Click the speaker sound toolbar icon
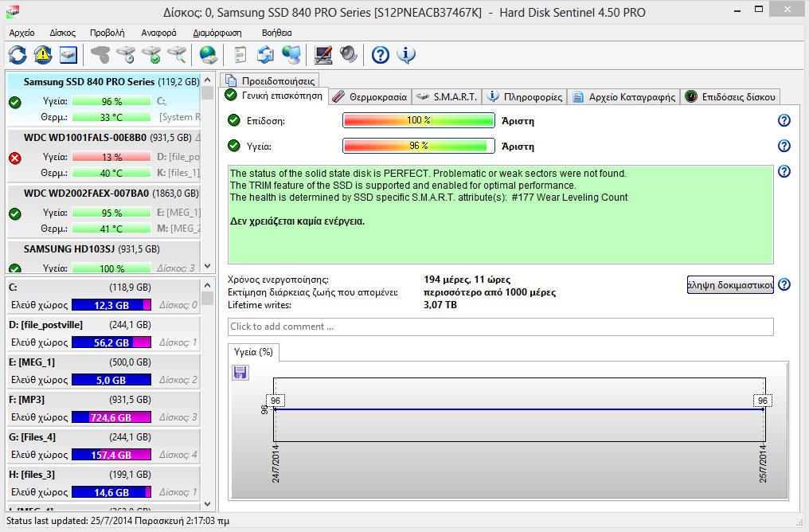Screen dimensions: 809x532 tap(348, 55)
